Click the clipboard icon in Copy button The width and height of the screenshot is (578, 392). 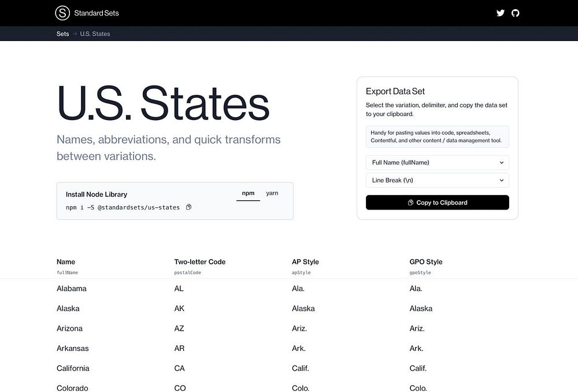tap(410, 203)
